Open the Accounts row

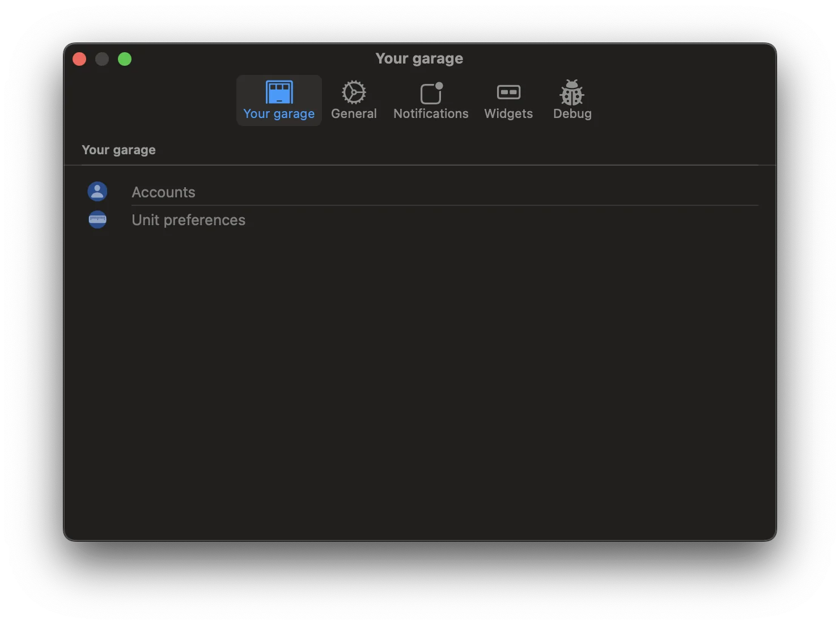click(x=420, y=192)
